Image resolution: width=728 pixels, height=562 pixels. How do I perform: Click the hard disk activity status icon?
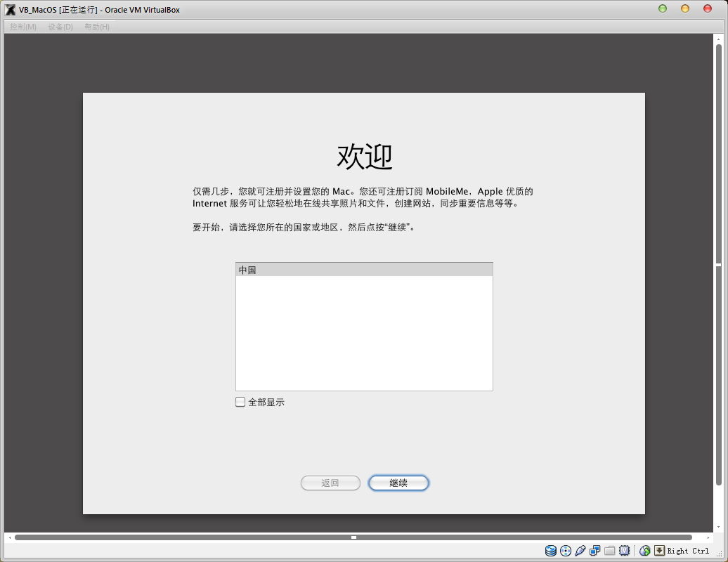551,551
